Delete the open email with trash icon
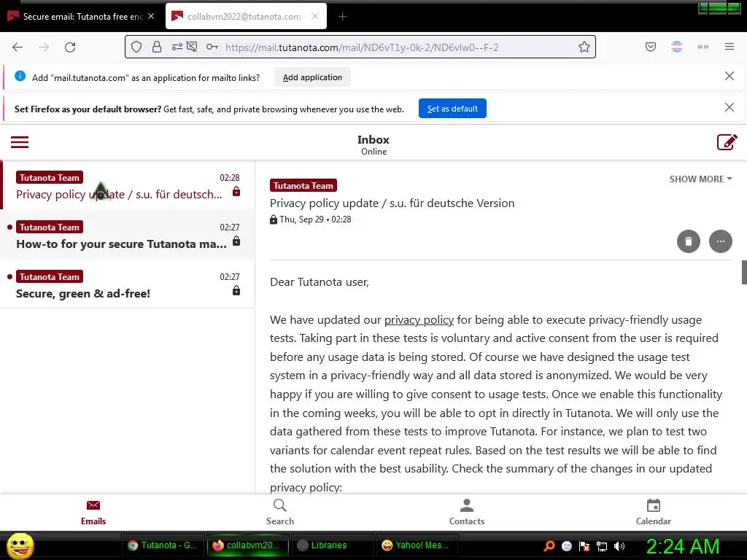The height and width of the screenshot is (560, 747). coord(689,241)
